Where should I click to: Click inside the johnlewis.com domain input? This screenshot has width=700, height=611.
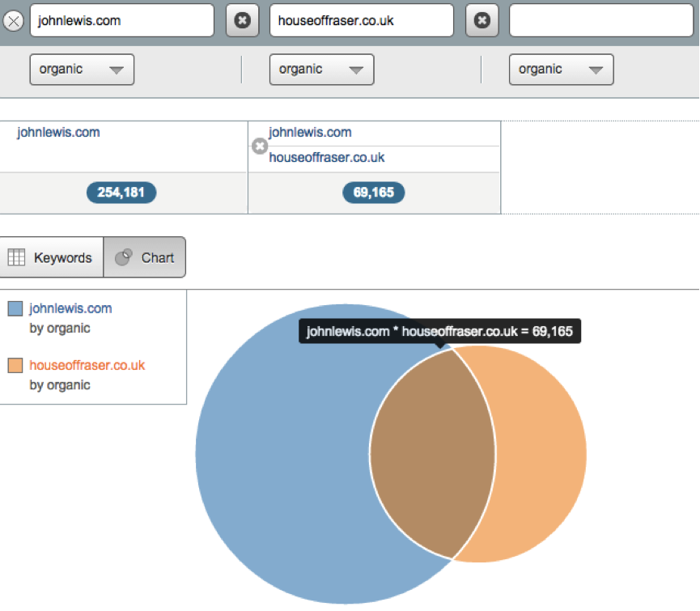tap(122, 20)
